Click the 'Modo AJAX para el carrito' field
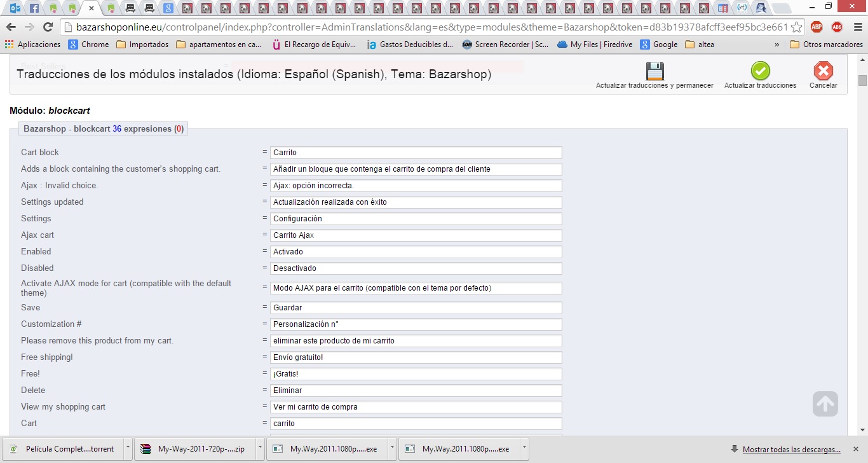 (x=416, y=288)
